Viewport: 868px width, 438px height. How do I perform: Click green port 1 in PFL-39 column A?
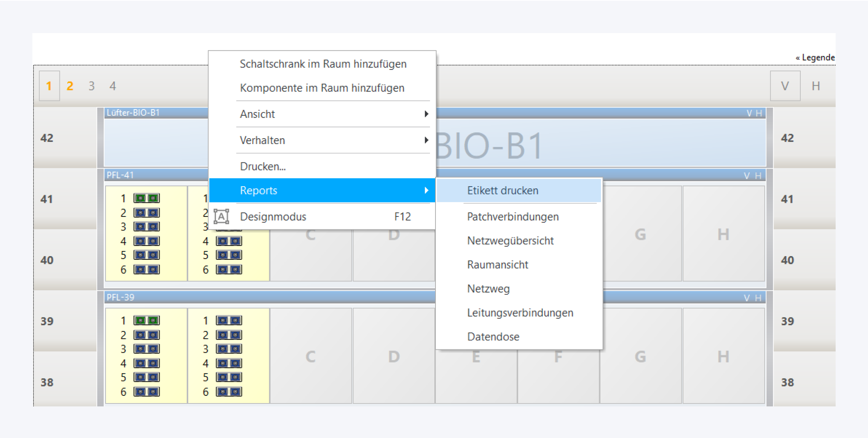(x=146, y=320)
